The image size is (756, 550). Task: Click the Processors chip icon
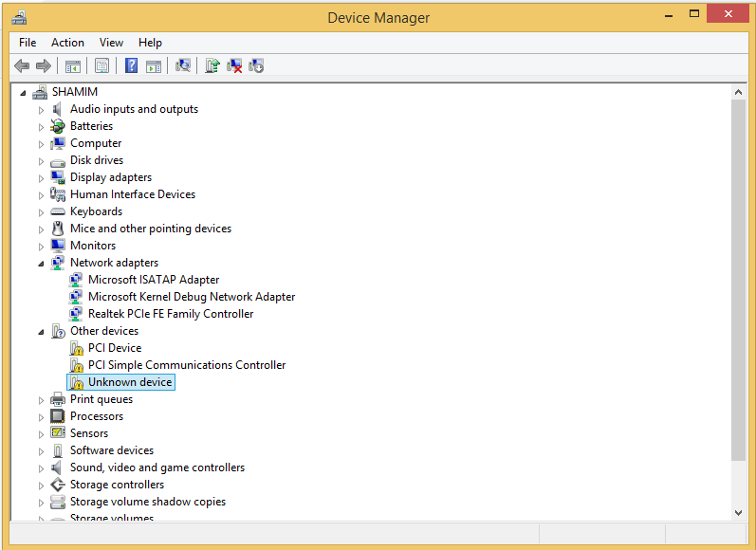pos(57,416)
